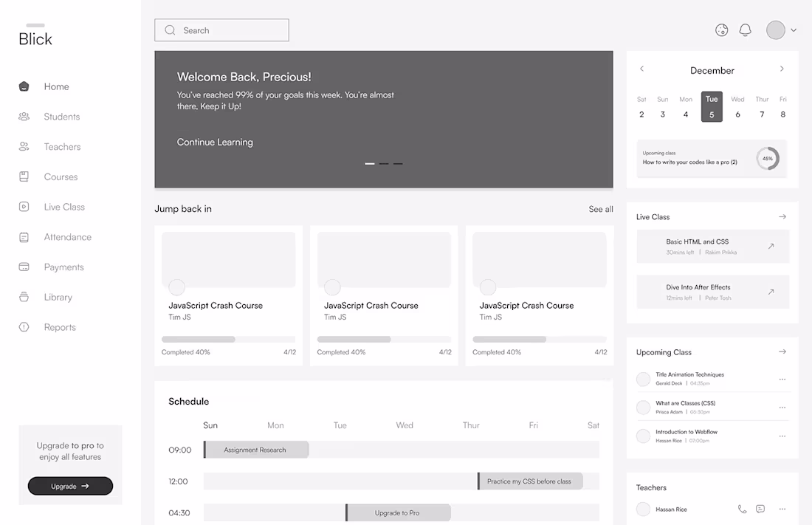The height and width of the screenshot is (525, 812).
Task: Select Wed 6 in the calendar
Action: point(737,107)
